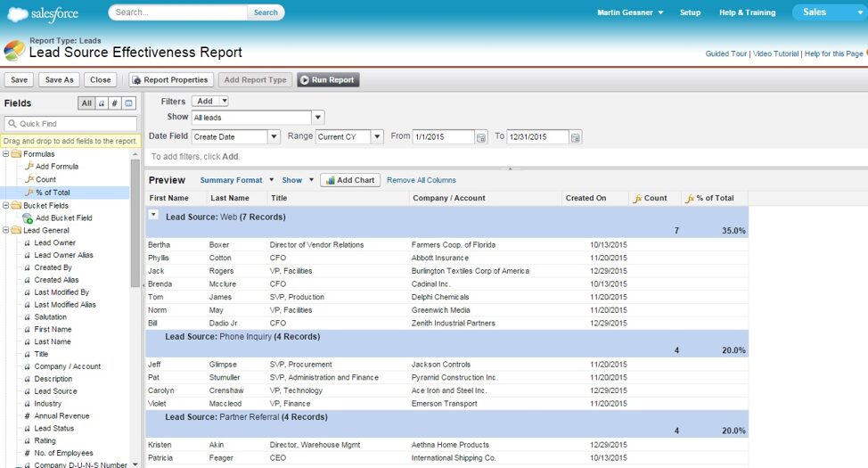Viewport: 868px width, 468px height.
Task: Click the fx icon on % of Total column
Action: point(690,198)
